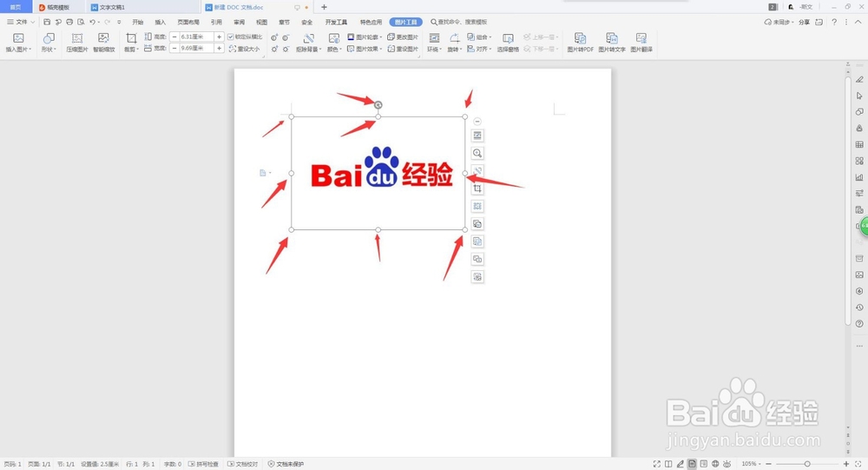The width and height of the screenshot is (868, 470).
Task: Expand the Align (对齐) dropdown
Action: [x=479, y=49]
